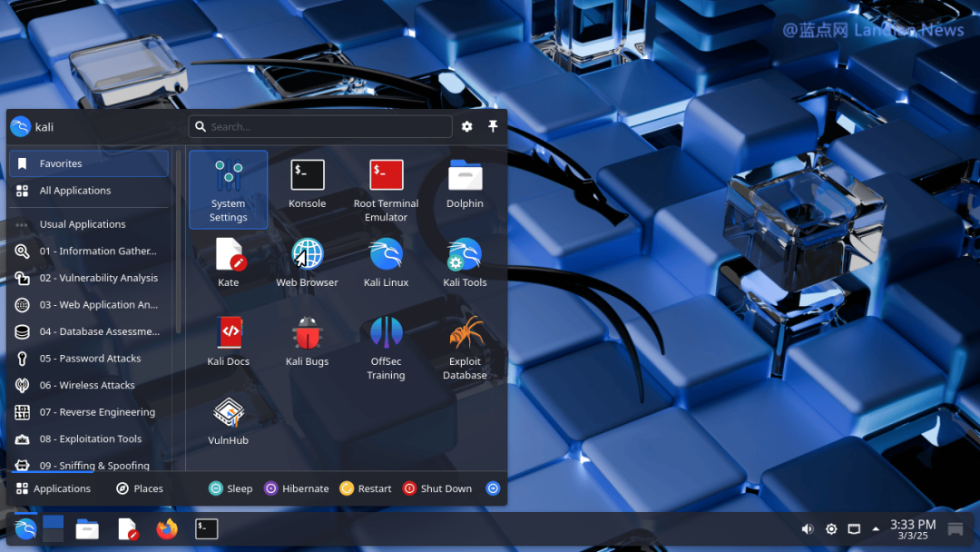The height and width of the screenshot is (552, 980).
Task: Open 09 - Sniffing & Spoofing category
Action: click(89, 465)
